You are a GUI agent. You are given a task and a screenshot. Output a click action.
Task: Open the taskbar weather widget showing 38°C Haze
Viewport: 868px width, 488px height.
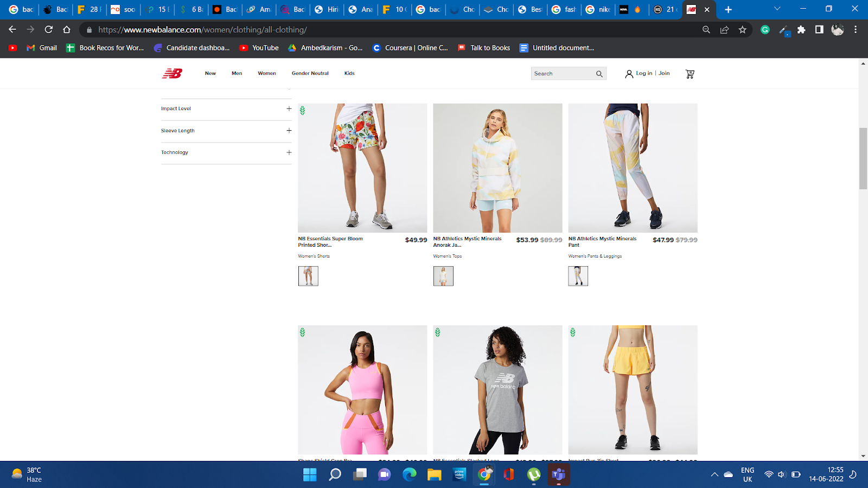click(x=27, y=474)
